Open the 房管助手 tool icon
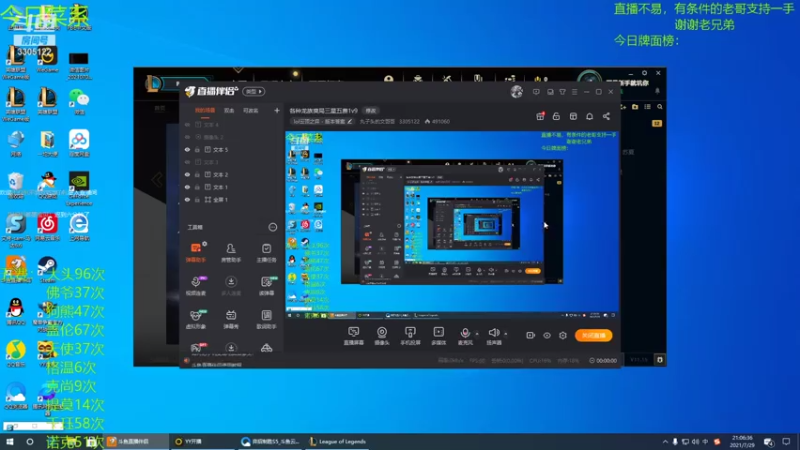This screenshot has width=800, height=450. click(231, 252)
